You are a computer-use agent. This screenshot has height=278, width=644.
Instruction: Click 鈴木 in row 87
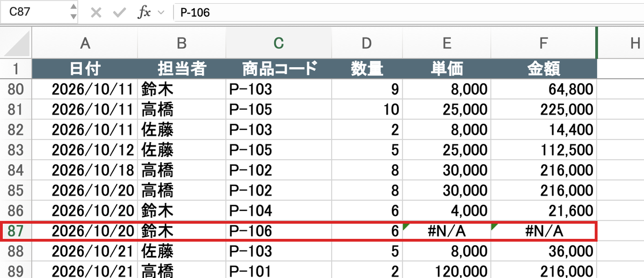coord(181,231)
